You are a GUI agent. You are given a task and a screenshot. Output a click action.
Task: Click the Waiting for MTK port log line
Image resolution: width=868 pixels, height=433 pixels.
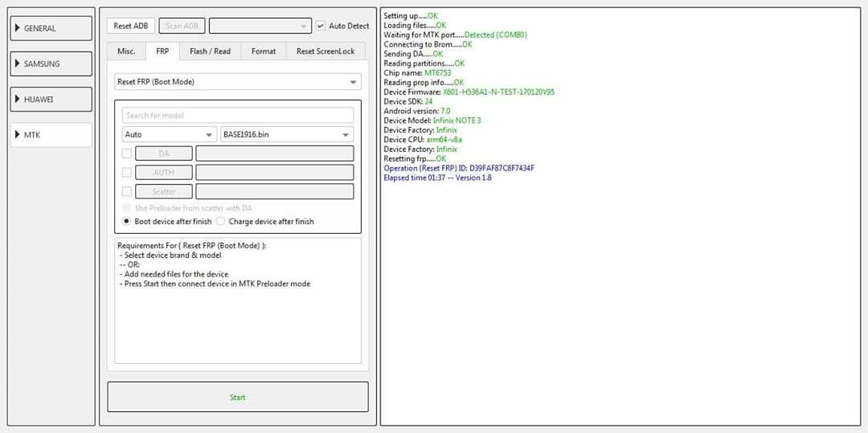455,35
